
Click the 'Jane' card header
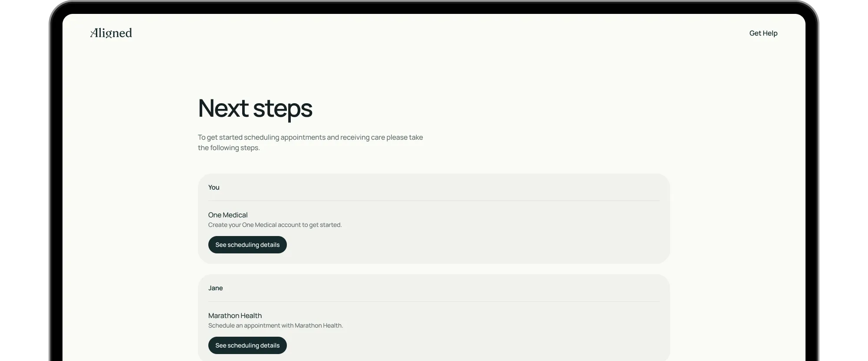click(x=216, y=288)
